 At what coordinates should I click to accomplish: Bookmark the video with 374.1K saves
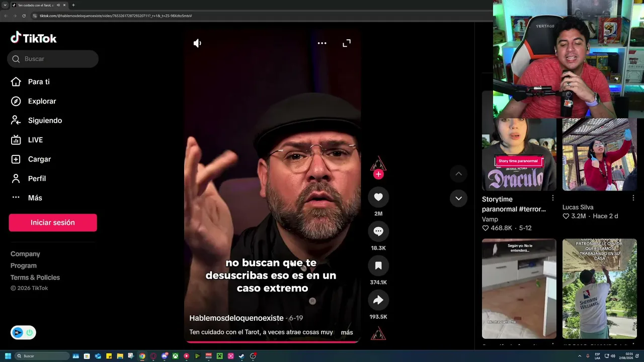[378, 265]
